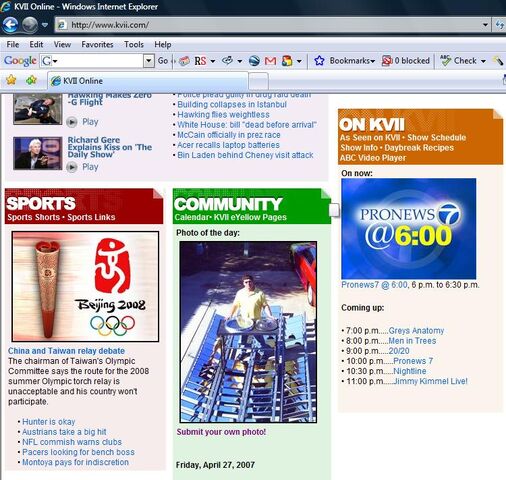The image size is (506, 480).
Task: Click the Beijing 2008 torch image
Action: click(x=85, y=287)
